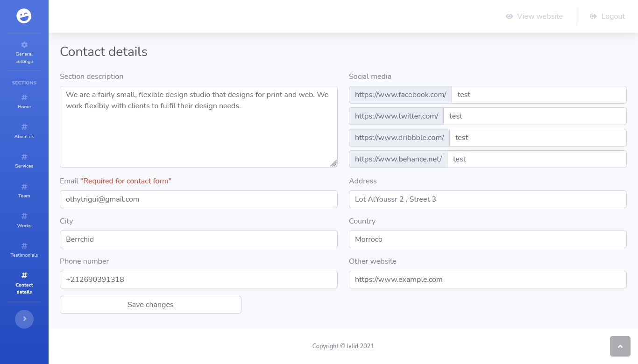638x364 pixels.
Task: Toggle the sidebar with the chevron button
Action: click(x=24, y=319)
